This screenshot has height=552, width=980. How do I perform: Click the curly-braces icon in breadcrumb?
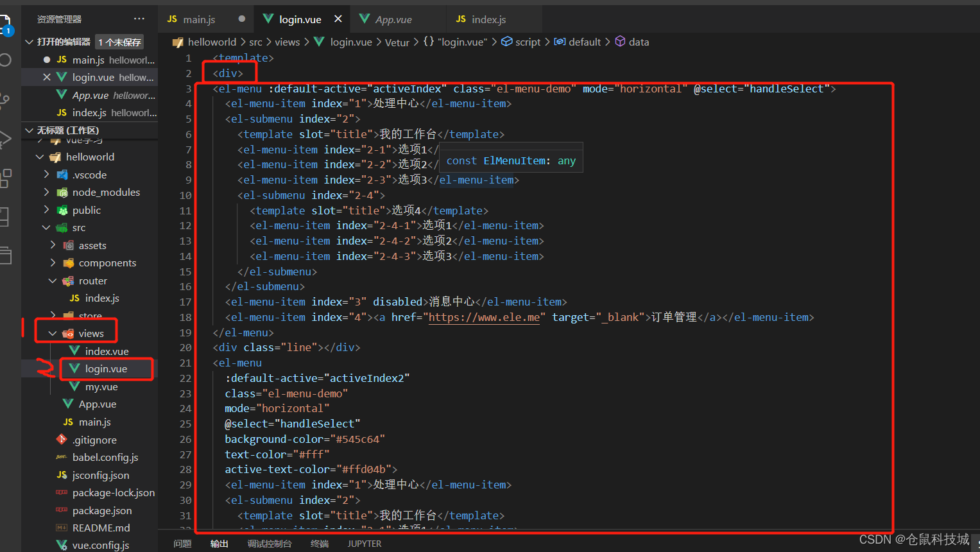428,42
